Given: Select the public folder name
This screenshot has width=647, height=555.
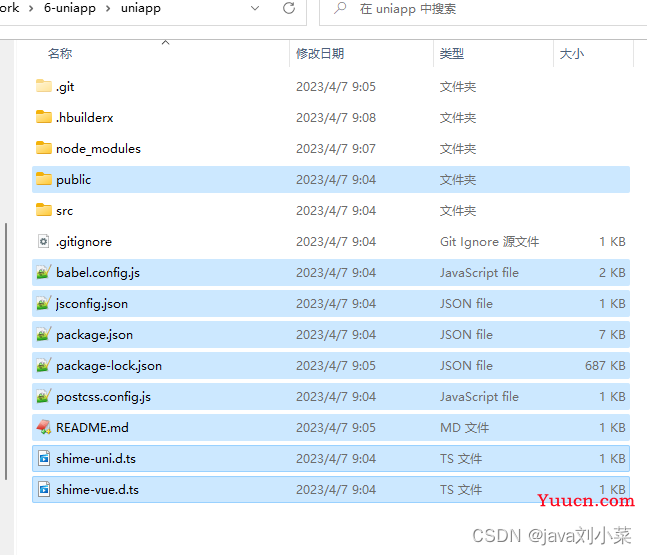Looking at the screenshot, I should [73, 179].
